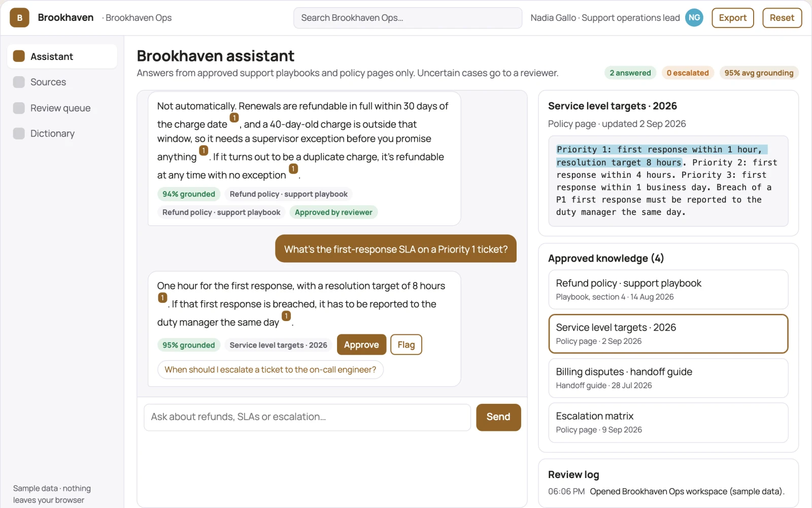Viewport: 812px width, 508px height.
Task: Open first Refund policy · support playbook chip
Action: coord(288,194)
